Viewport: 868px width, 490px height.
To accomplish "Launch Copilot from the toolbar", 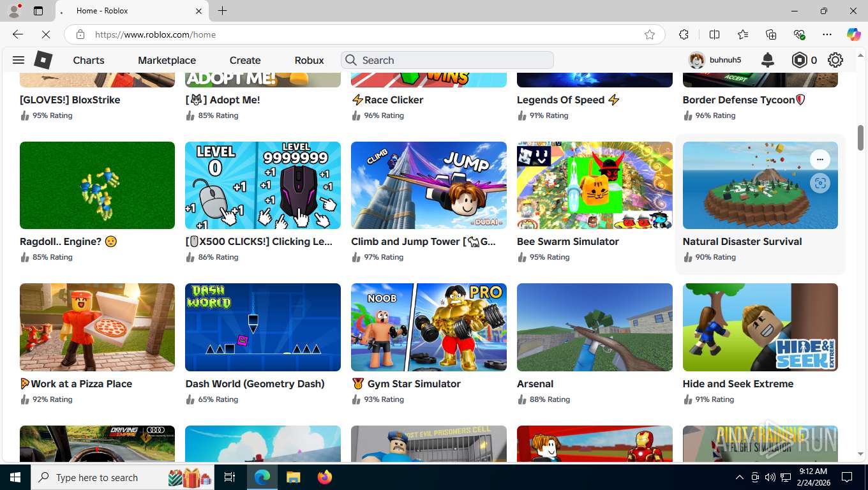I will tap(853, 34).
